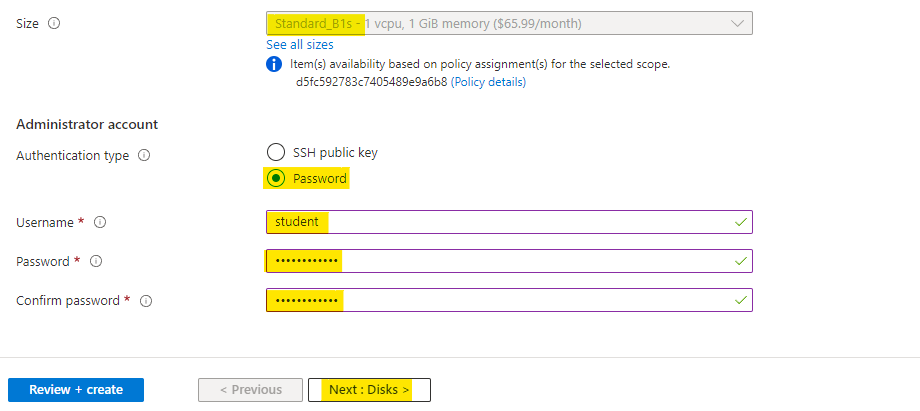Click the info icon beside Authentication type
920x411 pixels.
(x=144, y=156)
